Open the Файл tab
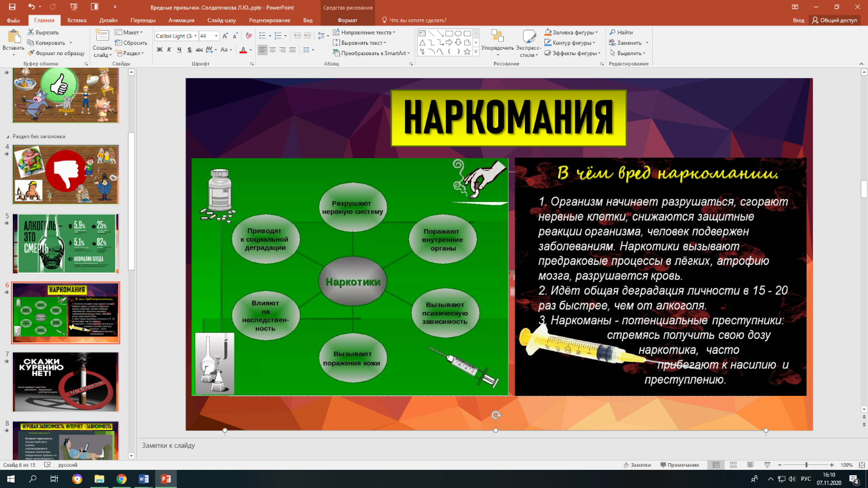This screenshot has height=488, width=868. tap(13, 20)
